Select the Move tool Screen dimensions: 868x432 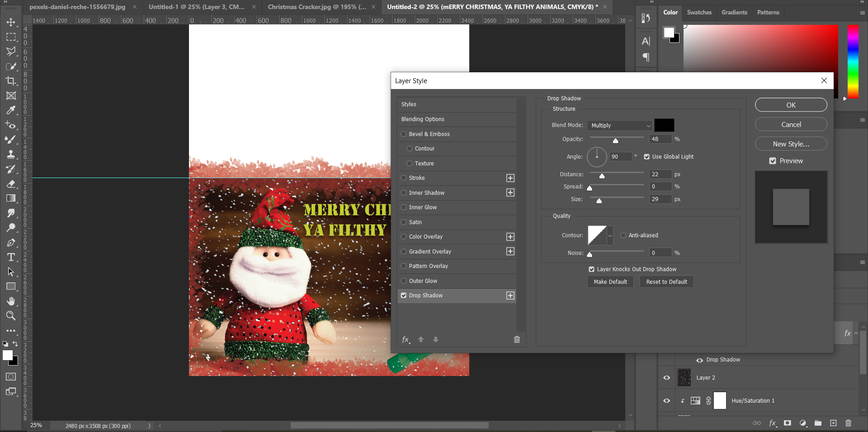[x=11, y=22]
